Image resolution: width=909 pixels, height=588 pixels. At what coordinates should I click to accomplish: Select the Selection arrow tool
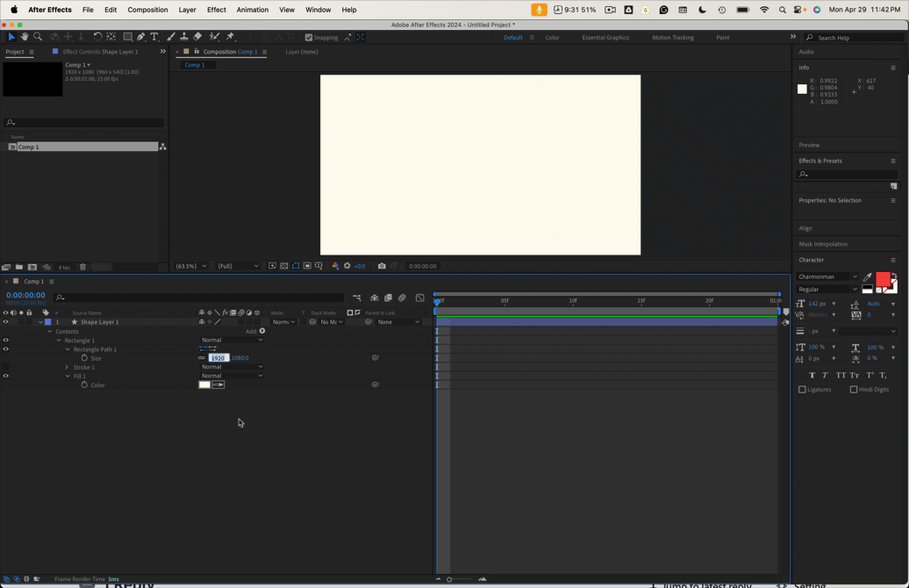[11, 37]
